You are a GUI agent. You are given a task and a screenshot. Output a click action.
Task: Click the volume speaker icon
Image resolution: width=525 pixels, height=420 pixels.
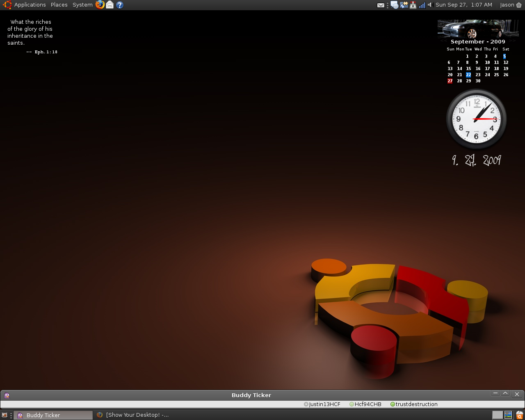(430, 5)
